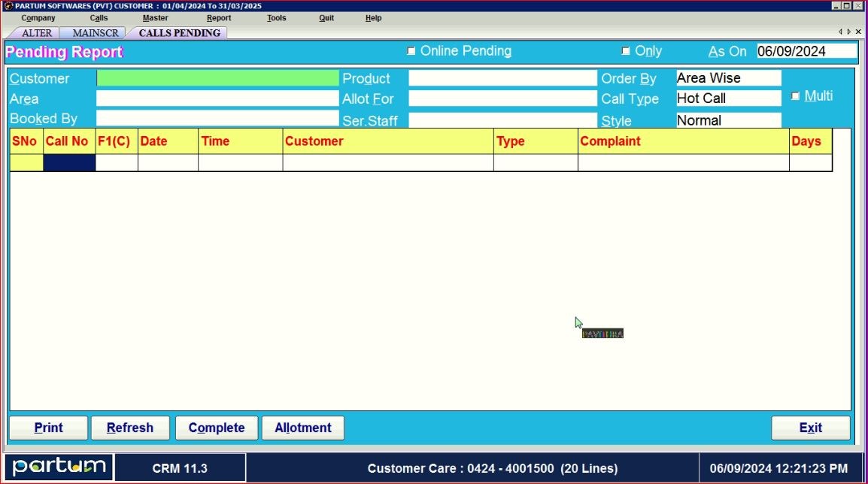Screen dimensions: 868x484
Task: Click the left tab-scroll arrow near top right
Action: (840, 32)
